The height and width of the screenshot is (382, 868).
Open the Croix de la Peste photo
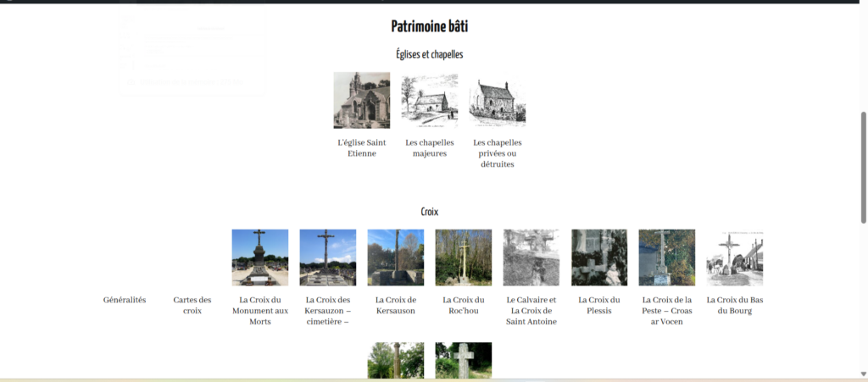666,257
